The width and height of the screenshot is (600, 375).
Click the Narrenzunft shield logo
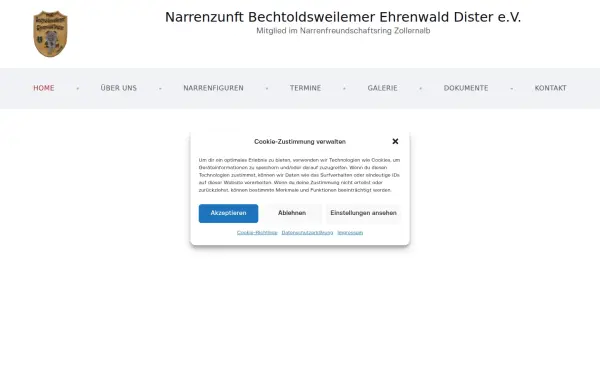[x=50, y=34]
